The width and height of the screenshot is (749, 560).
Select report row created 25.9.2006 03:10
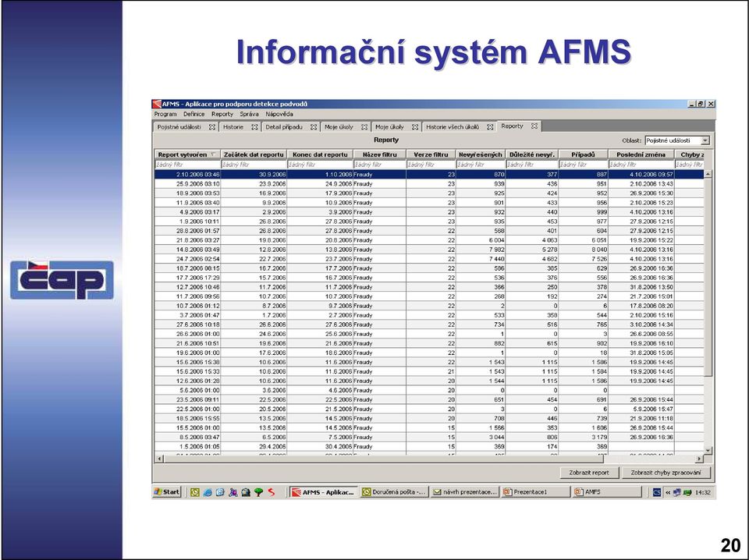point(429,184)
